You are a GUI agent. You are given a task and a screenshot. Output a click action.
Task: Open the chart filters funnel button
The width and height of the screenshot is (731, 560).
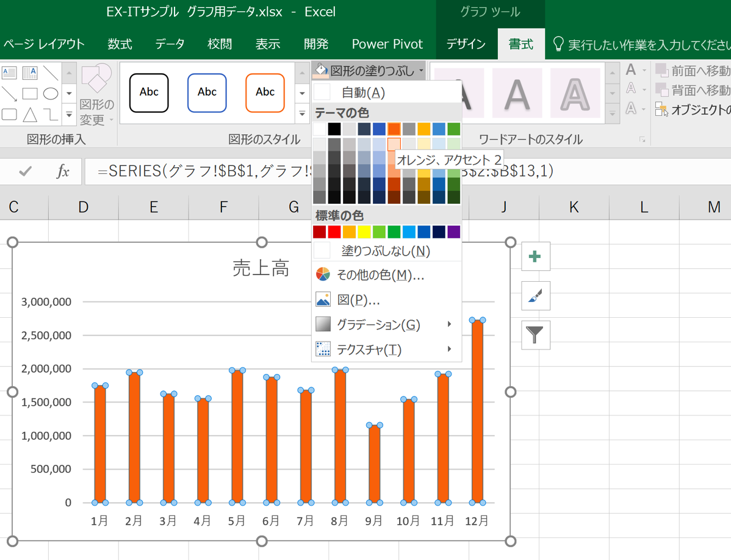535,334
